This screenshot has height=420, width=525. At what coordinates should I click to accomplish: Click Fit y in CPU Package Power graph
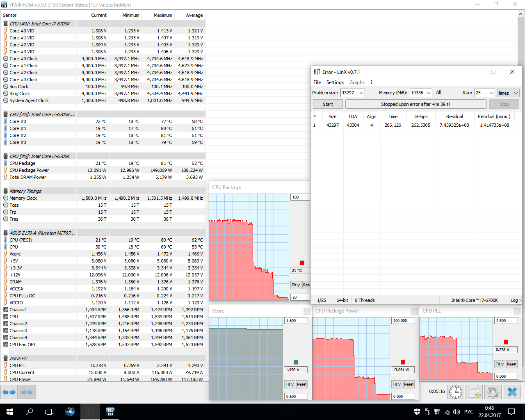pos(396,384)
